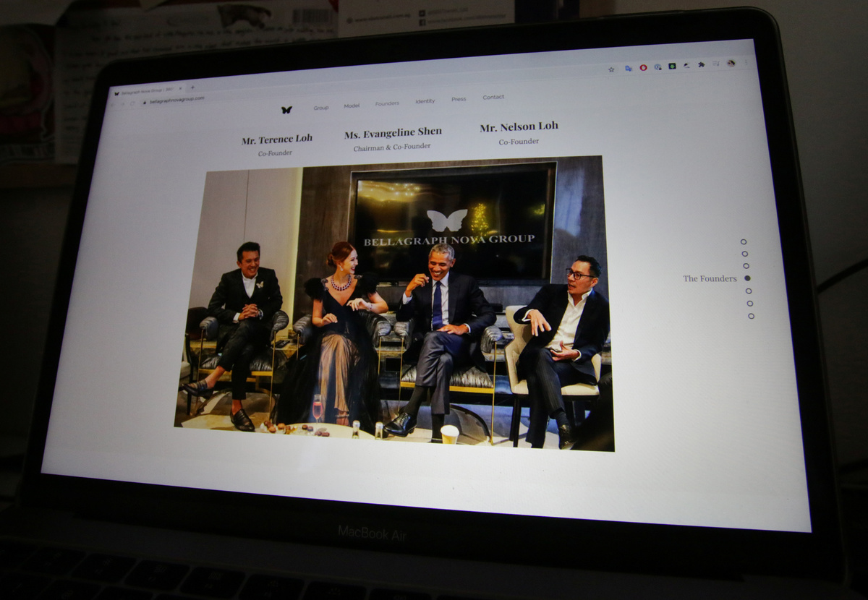Select the first page section dot
Image resolution: width=868 pixels, height=600 pixels.
click(743, 242)
